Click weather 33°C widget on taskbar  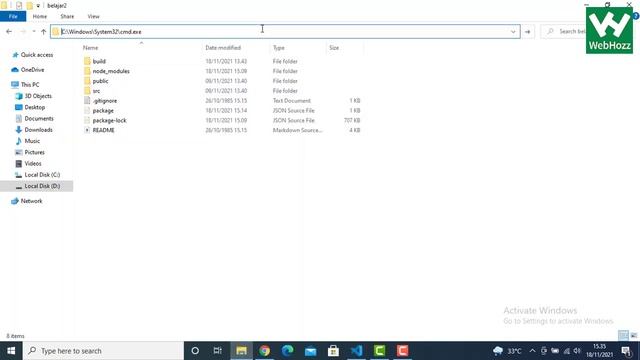pyautogui.click(x=507, y=351)
